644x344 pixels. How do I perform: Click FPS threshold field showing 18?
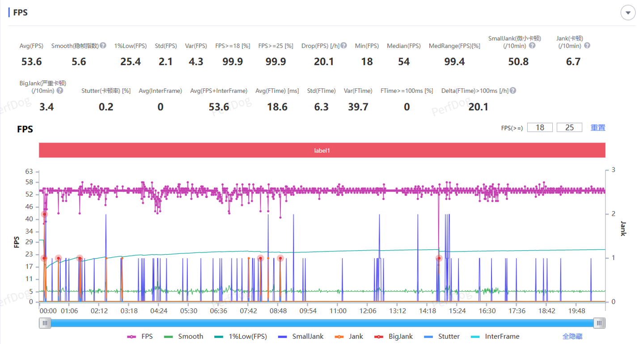pyautogui.click(x=540, y=128)
